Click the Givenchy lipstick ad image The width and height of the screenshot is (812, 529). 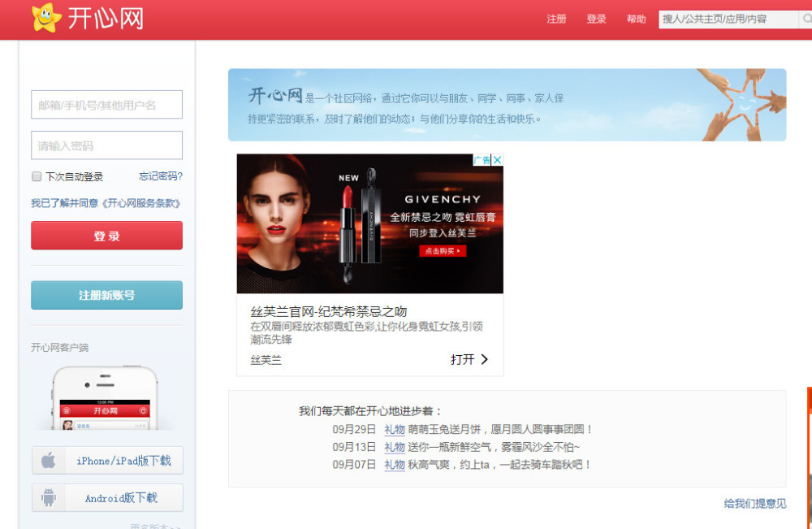pos(369,223)
